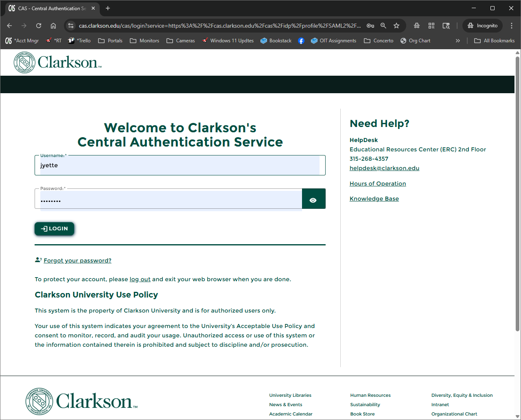Viewport: 521px width, 420px height.
Task: Open OIT Assignments bookmark
Action: 333,41
